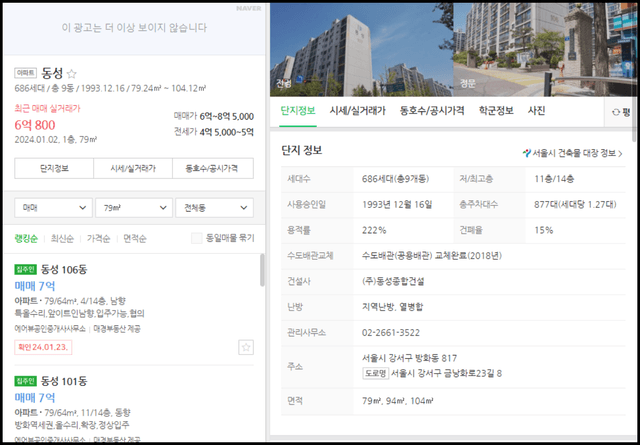Click the 매매 7억 price of 101동
Image resolution: width=640 pixels, height=445 pixels.
35,398
